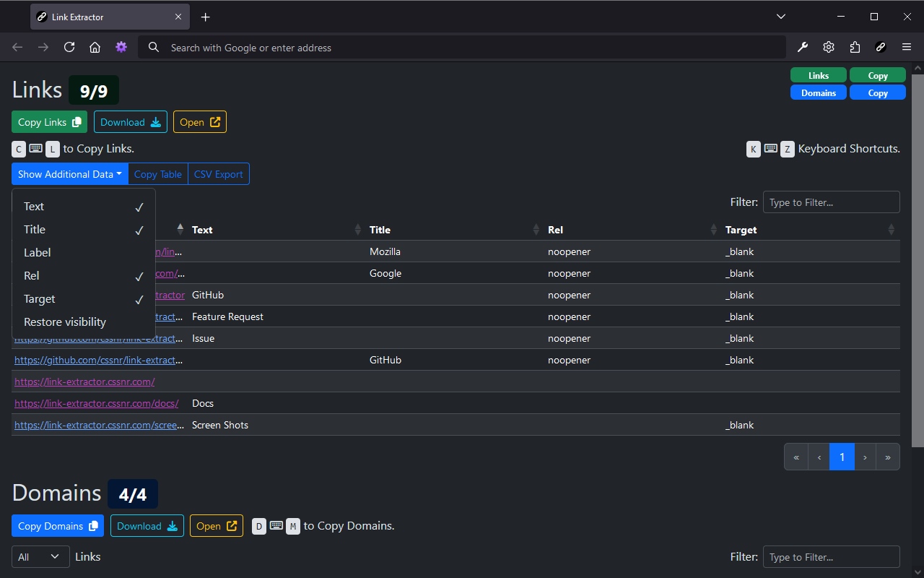Go to the browser home icon
Viewport: 924px width, 578px height.
(x=95, y=47)
